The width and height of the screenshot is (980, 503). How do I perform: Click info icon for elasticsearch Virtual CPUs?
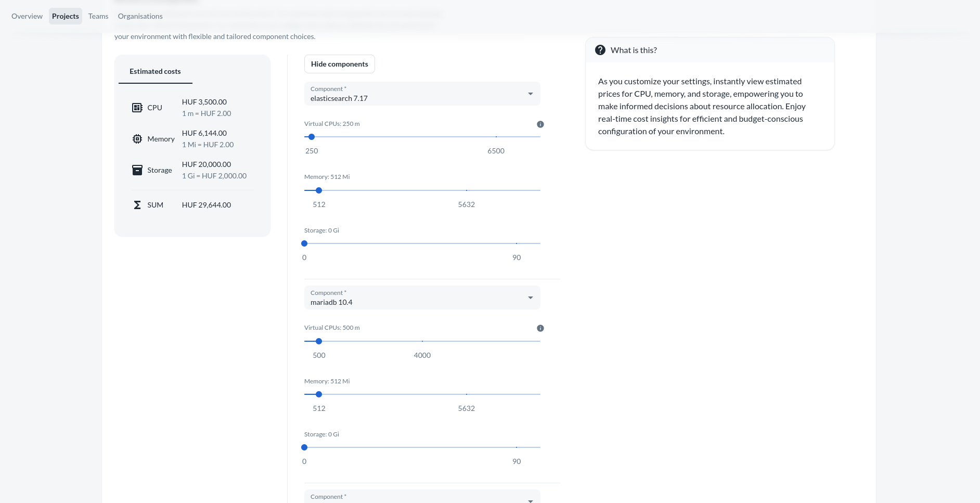tap(540, 124)
